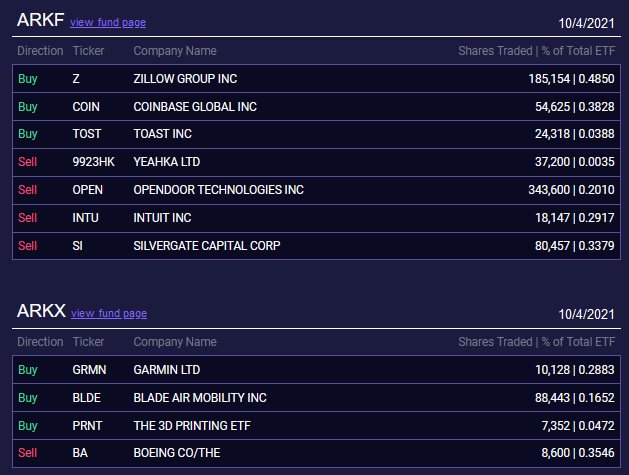Click the value 8,600 | 0.3546
The height and width of the screenshot is (475, 629).
point(578,453)
